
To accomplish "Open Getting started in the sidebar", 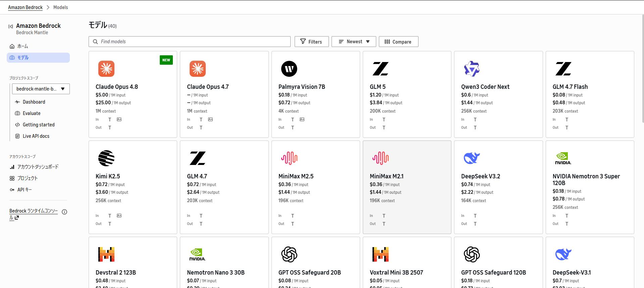I will click(39, 125).
